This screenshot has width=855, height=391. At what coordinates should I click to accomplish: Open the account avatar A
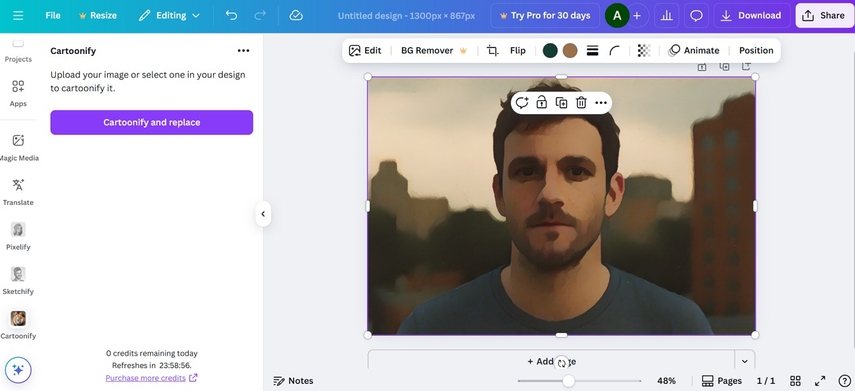[617, 16]
